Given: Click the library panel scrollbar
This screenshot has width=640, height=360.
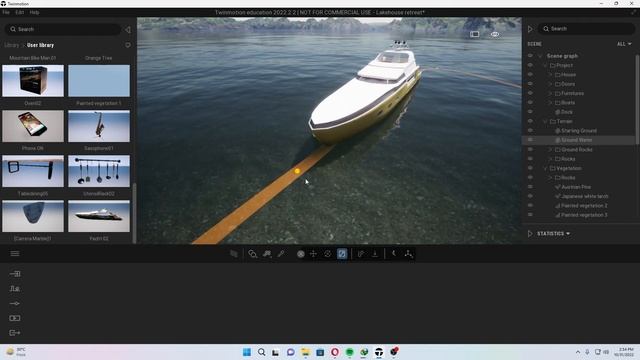Looking at the screenshot, I should point(134,212).
